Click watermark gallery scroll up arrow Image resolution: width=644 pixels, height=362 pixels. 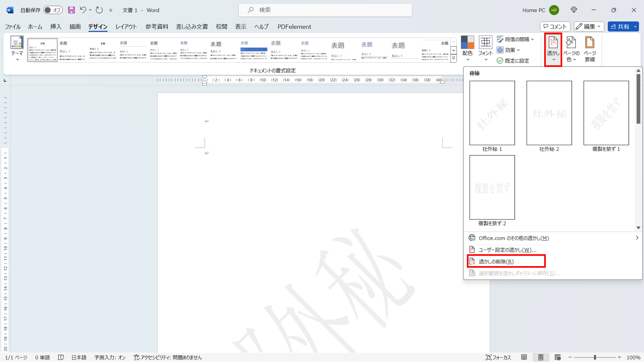tap(638, 70)
